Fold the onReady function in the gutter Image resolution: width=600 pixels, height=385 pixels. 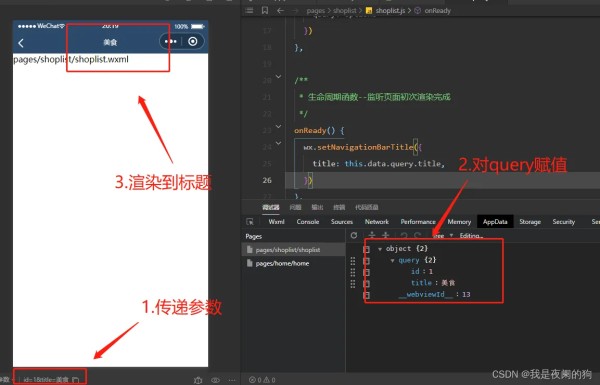point(279,126)
